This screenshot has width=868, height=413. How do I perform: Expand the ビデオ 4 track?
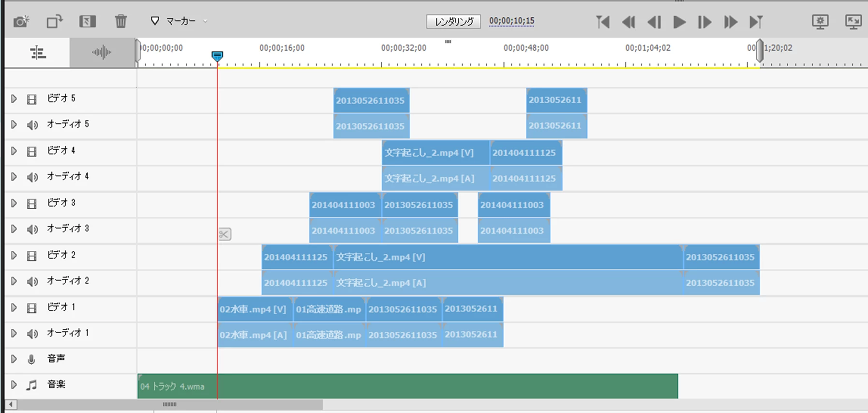14,151
